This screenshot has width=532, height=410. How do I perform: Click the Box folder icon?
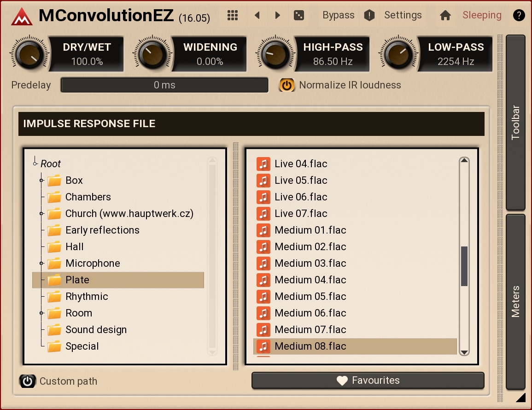(54, 181)
